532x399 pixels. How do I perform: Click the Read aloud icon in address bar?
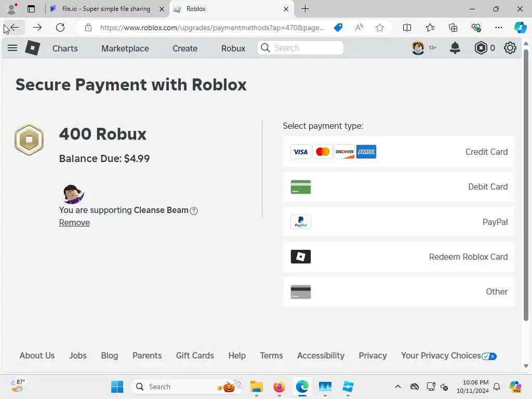[x=359, y=28]
